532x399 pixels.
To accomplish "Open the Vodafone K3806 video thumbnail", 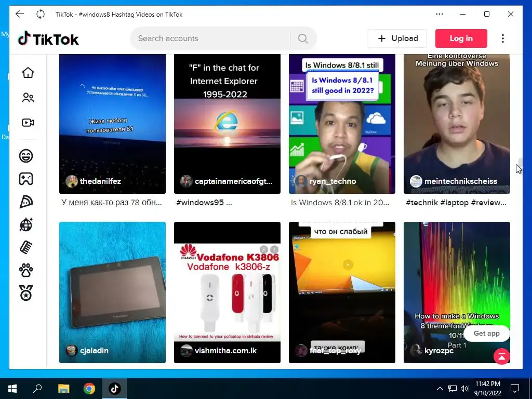I will coord(227,292).
